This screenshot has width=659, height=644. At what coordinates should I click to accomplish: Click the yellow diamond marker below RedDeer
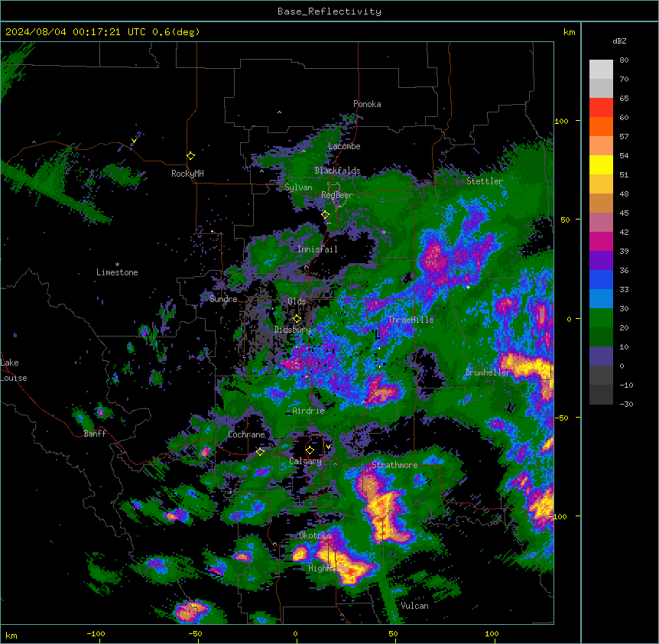[x=325, y=215]
